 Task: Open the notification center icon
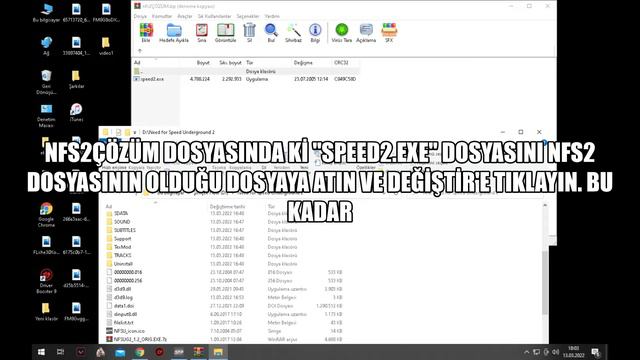596,352
